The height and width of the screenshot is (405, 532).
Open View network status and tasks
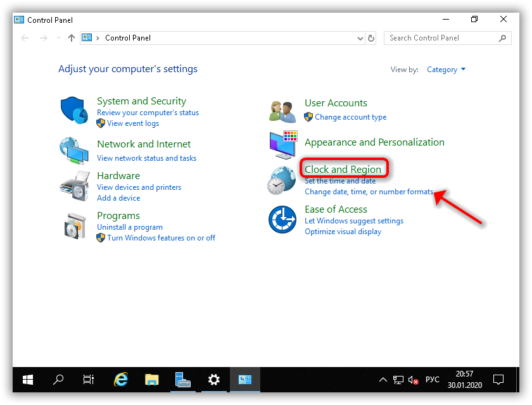146,158
